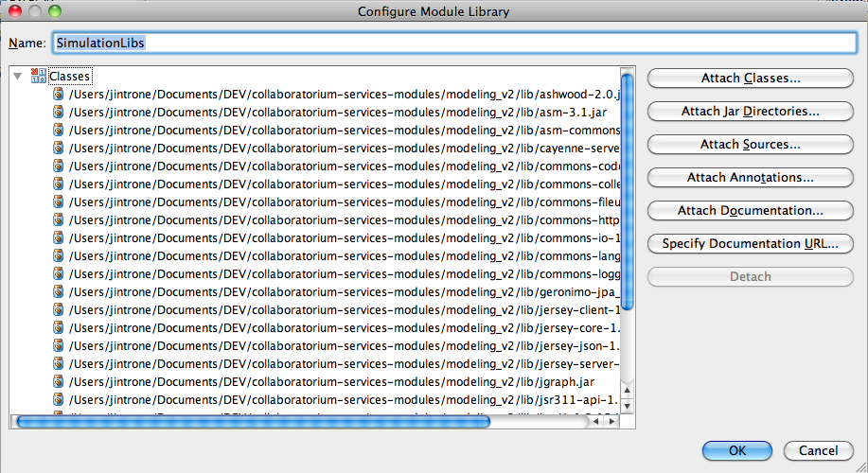
Task: Click the jar icon for jersey-json
Action: [x=58, y=345]
